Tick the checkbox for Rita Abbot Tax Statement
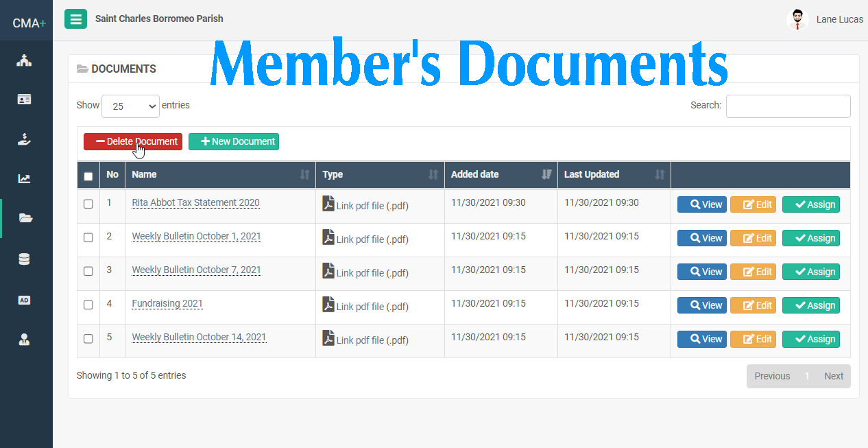Screen dimensions: 868x448 pyautogui.click(x=88, y=204)
